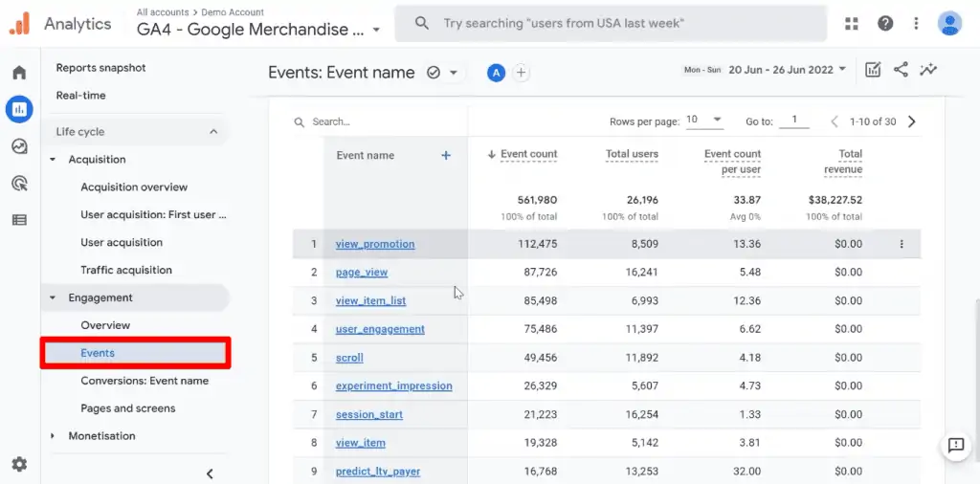Click the Go to page number field
The height and width of the screenshot is (484, 980).
tap(794, 120)
